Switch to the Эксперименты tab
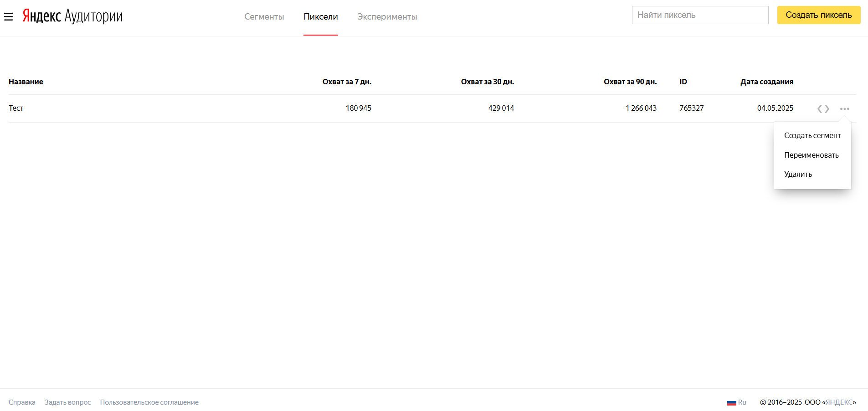This screenshot has width=868, height=411. click(x=387, y=17)
